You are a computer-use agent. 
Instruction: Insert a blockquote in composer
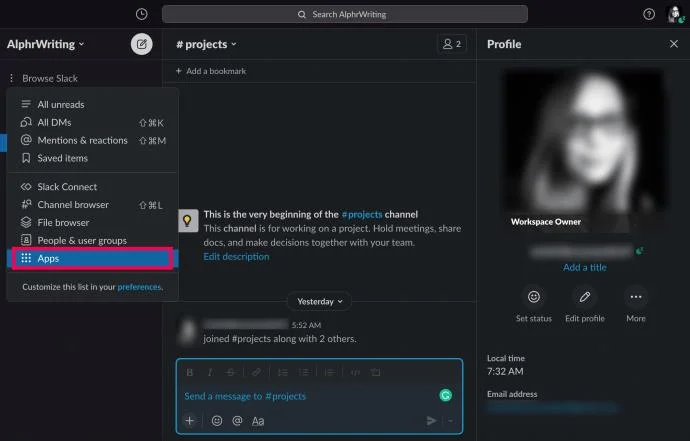(329, 372)
